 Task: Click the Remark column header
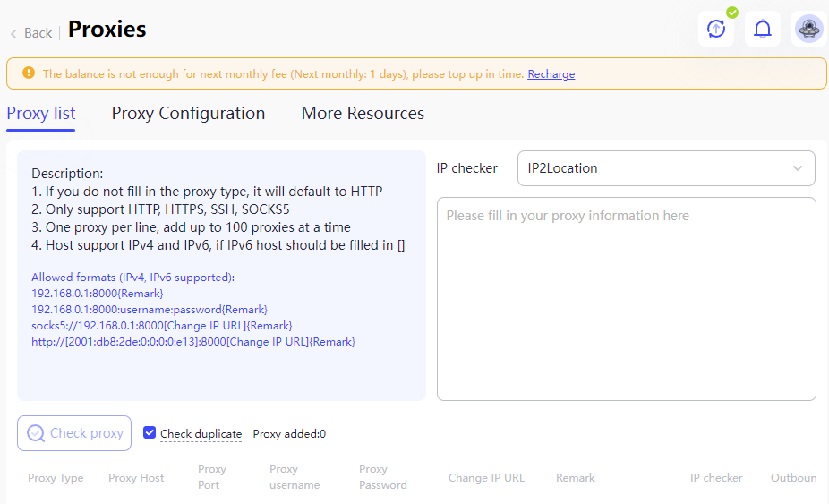pos(576,477)
